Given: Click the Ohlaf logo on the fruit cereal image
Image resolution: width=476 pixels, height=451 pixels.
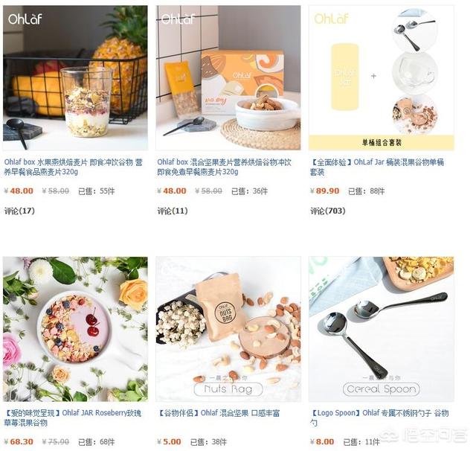Looking at the screenshot, I should point(25,19).
